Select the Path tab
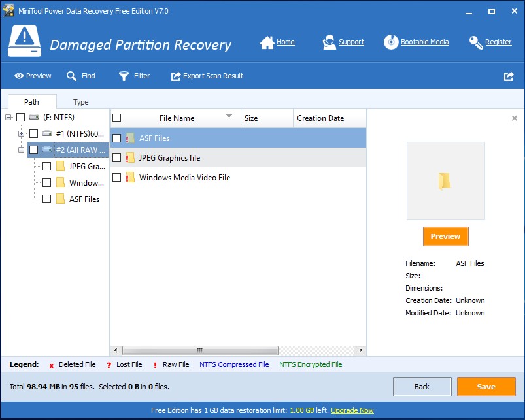 pyautogui.click(x=32, y=102)
